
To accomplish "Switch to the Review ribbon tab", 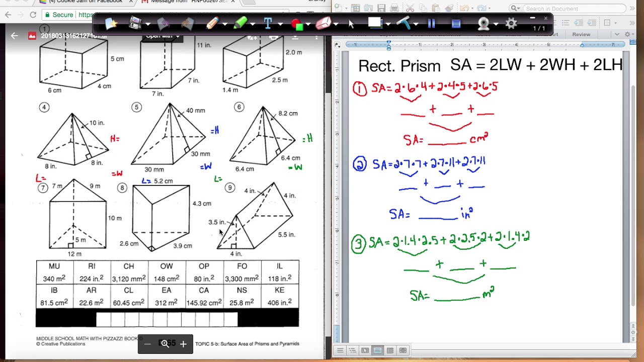I will coord(581,34).
